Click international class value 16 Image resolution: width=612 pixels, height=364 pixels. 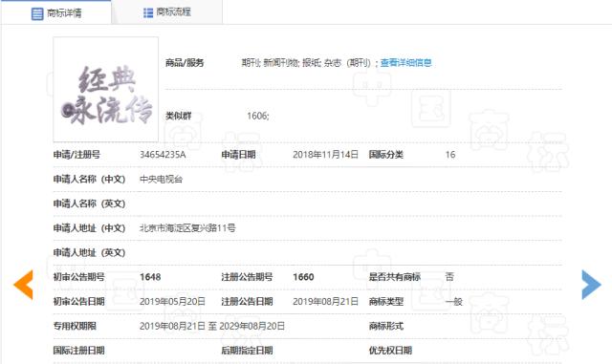coord(450,155)
